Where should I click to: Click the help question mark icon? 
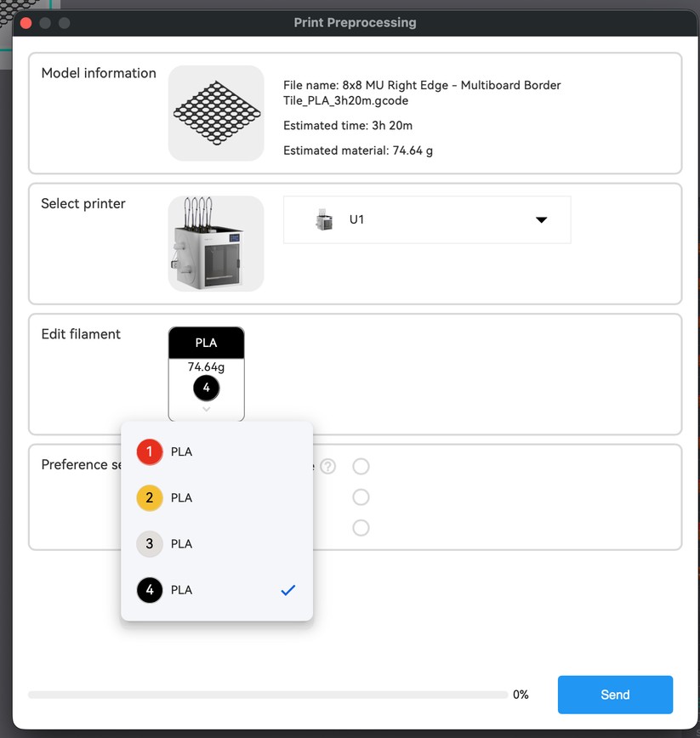pyautogui.click(x=328, y=467)
